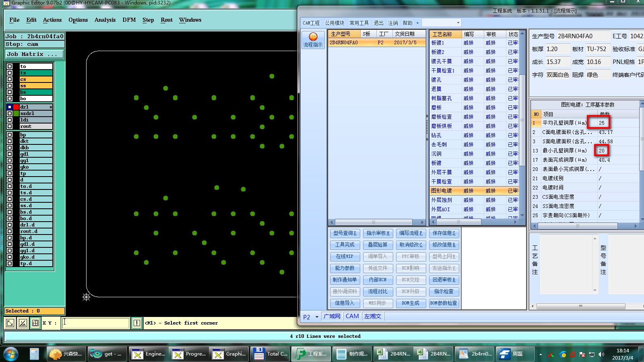
Task: Toggle the 'tp.d' layer checkbox
Action: coord(10,263)
